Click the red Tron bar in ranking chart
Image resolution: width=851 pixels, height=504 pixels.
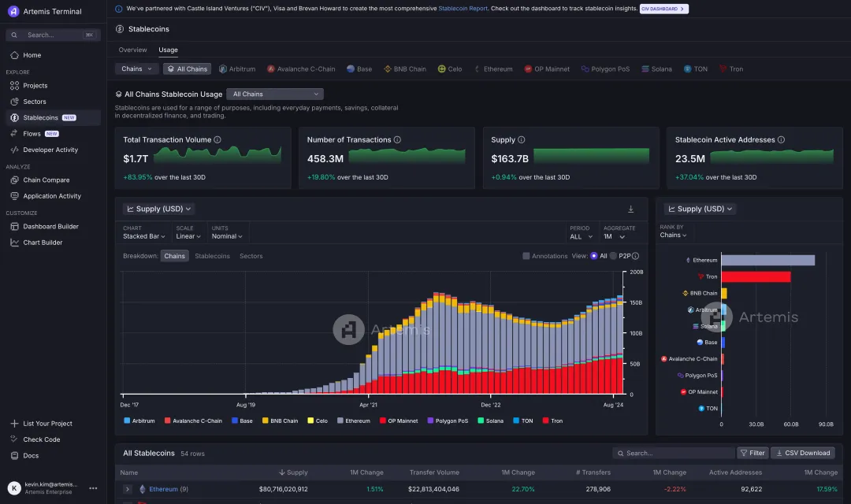point(756,276)
